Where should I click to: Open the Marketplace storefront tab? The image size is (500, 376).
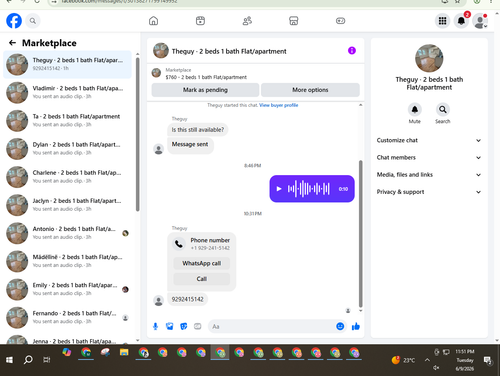click(x=294, y=21)
